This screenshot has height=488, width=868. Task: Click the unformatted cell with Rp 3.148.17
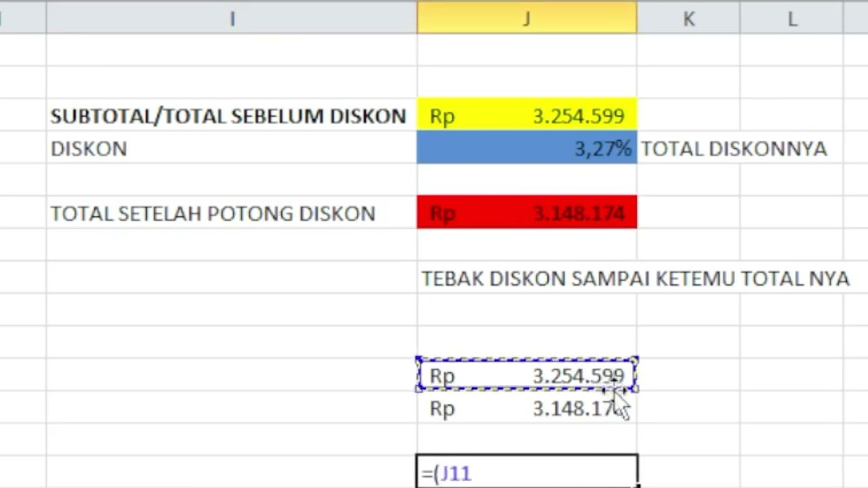[527, 408]
